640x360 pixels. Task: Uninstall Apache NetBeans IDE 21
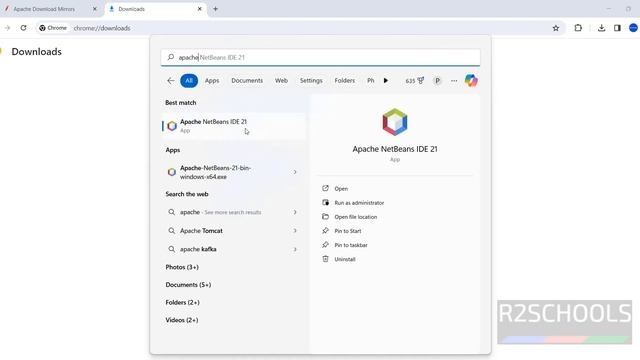(345, 259)
